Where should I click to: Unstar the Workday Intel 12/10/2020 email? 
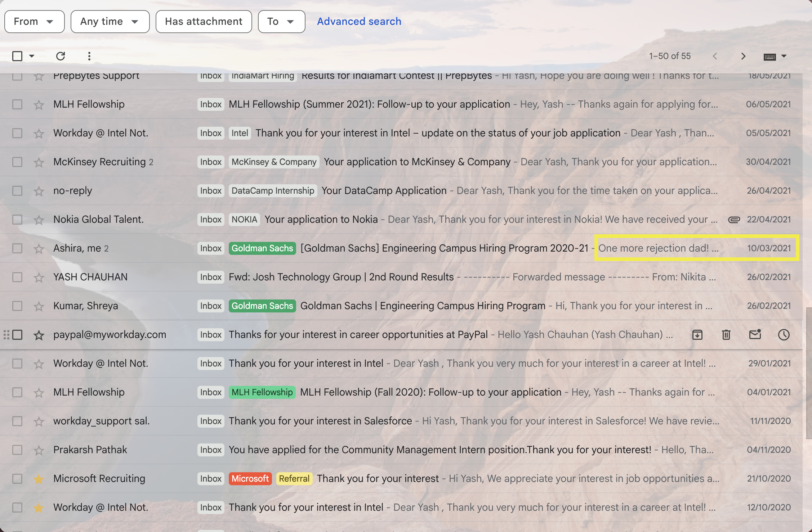[x=39, y=508]
